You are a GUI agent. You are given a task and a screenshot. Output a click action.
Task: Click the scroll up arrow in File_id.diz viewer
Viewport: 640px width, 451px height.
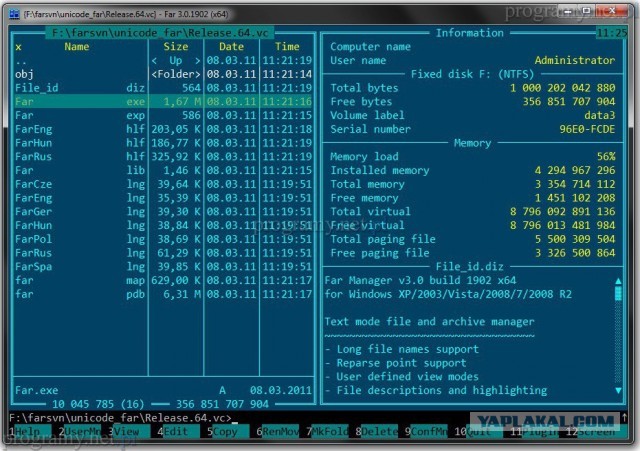(x=618, y=281)
